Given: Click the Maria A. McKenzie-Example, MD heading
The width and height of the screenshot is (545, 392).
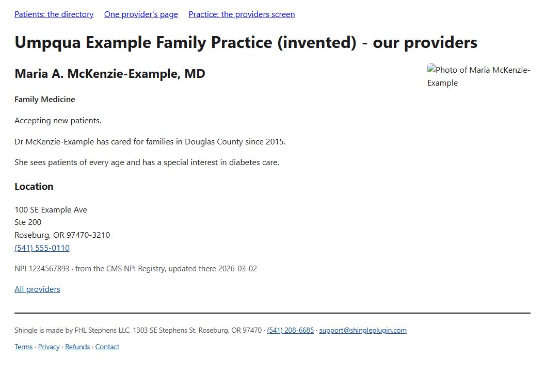Looking at the screenshot, I should 110,74.
